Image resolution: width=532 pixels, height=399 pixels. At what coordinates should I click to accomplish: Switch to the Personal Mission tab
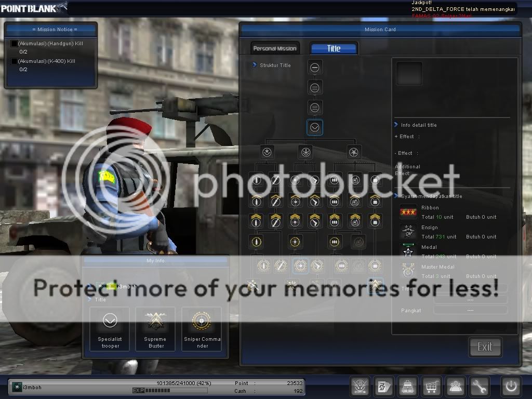coord(275,48)
